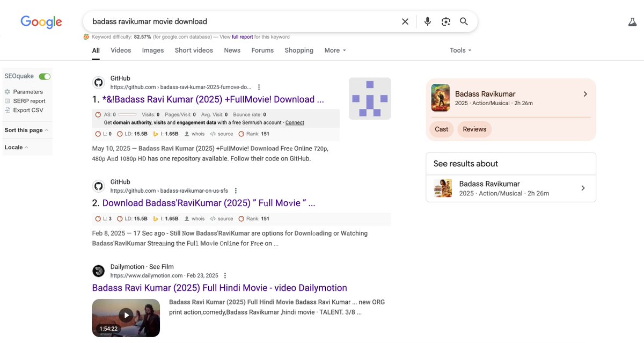Expand knowledge panel with chevron arrow
This screenshot has height=343, width=644.
pyautogui.click(x=585, y=94)
